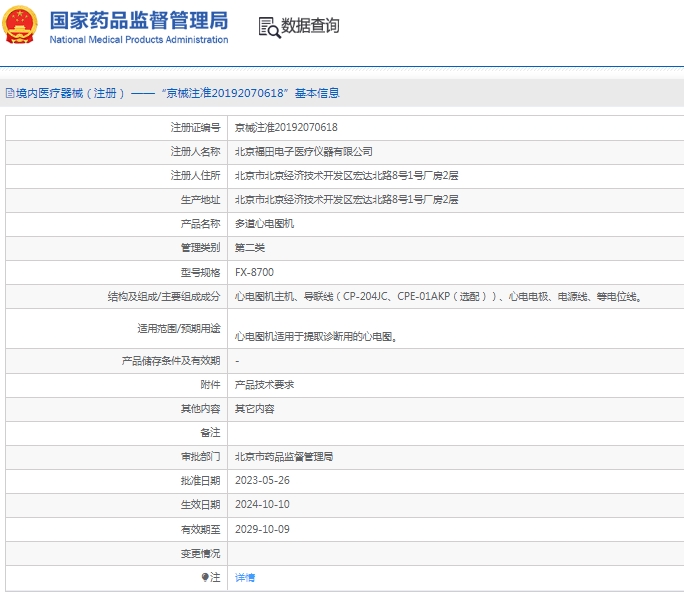Click the 注册人住所 label
This screenshot has height=598, width=684.
[195, 175]
